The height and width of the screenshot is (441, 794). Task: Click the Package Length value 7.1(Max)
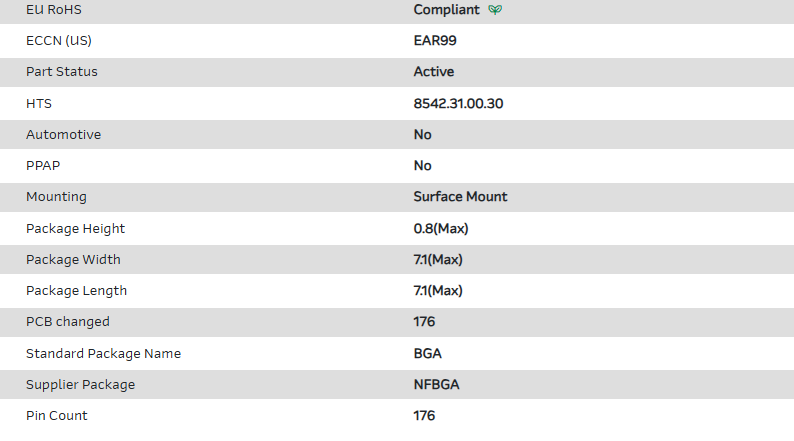[438, 290]
